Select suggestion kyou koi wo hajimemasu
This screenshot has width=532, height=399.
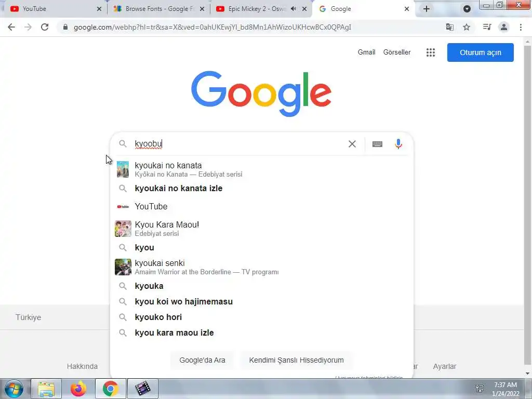pyautogui.click(x=261, y=302)
